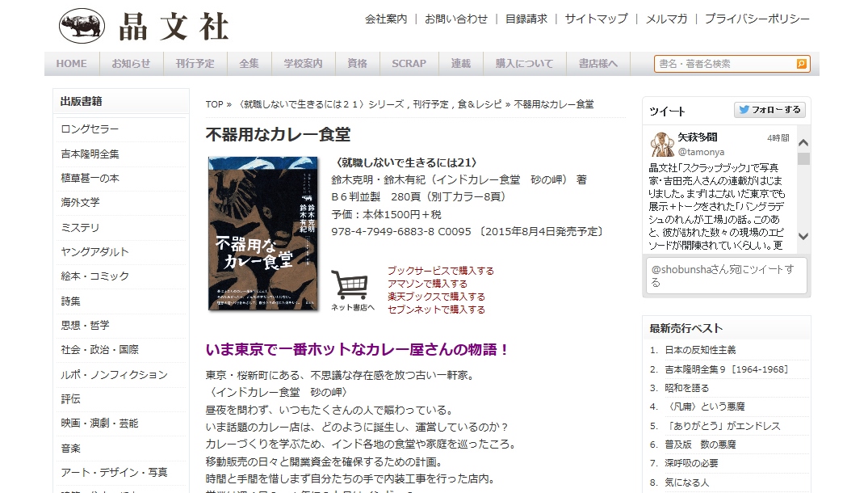Focus the 書名・著者名検索 search field
The height and width of the screenshot is (493, 868).
coord(725,64)
